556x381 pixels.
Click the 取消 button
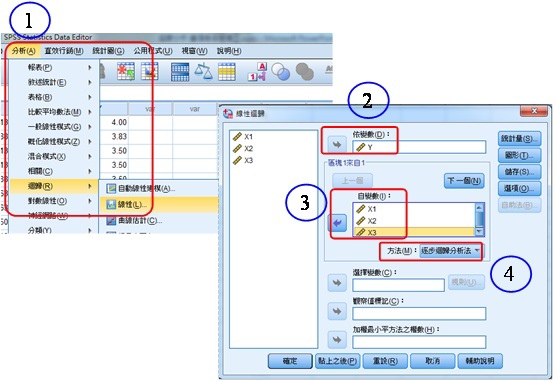click(432, 361)
